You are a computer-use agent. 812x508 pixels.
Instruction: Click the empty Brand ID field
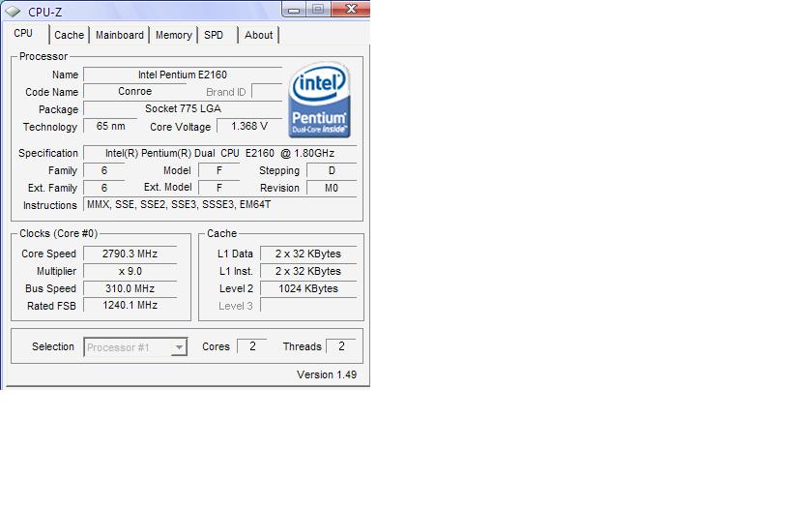(x=267, y=91)
